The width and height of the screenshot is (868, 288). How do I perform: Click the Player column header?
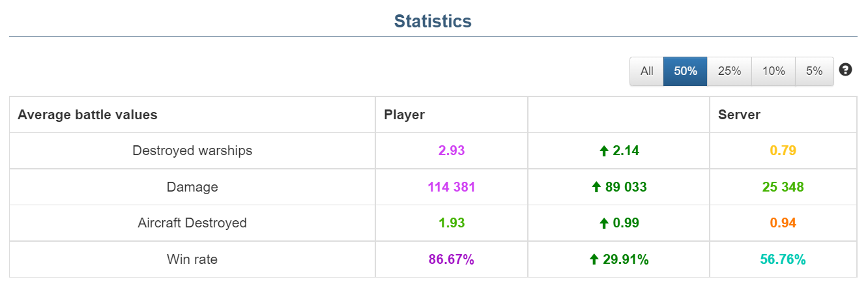(x=404, y=115)
